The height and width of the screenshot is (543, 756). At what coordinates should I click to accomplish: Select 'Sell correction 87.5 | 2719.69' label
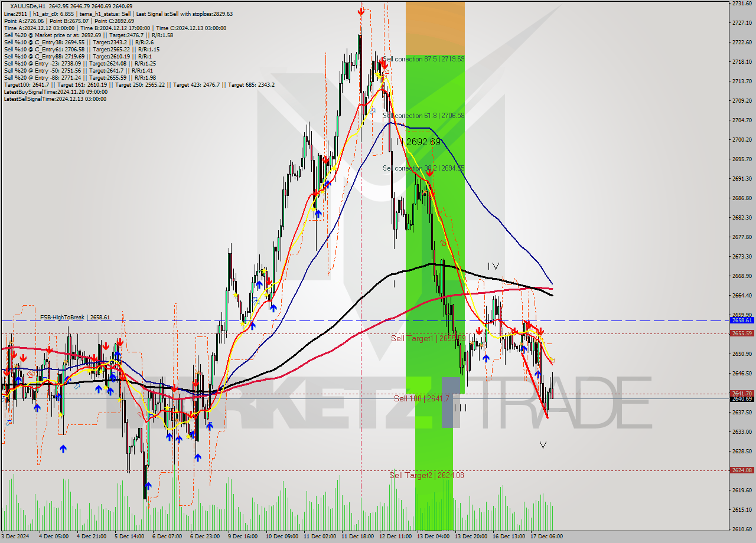click(423, 59)
